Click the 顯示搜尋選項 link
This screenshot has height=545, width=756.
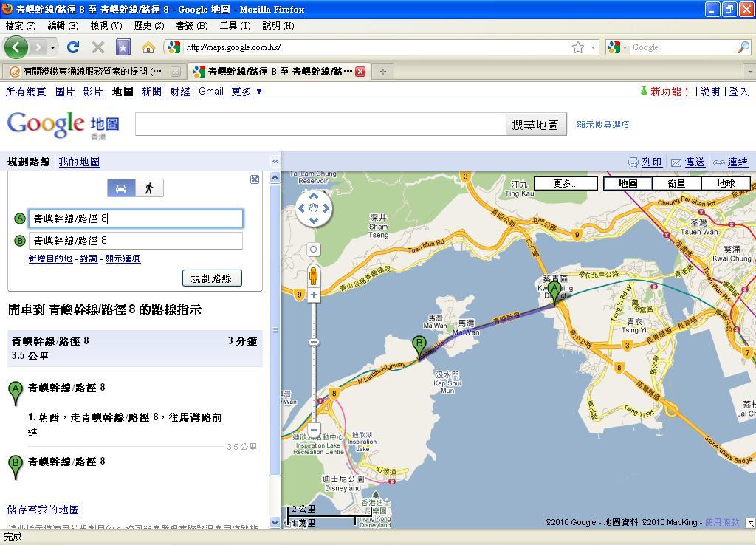603,125
